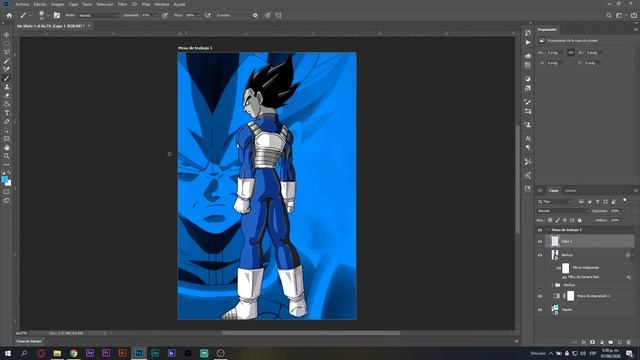
Task: Toggle smart filters visibility eye
Action: click(x=559, y=268)
